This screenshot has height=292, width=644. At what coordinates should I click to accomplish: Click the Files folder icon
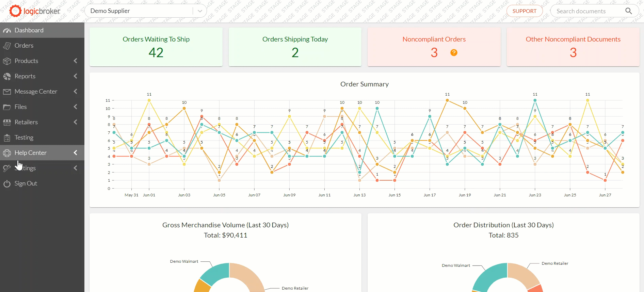(x=7, y=107)
